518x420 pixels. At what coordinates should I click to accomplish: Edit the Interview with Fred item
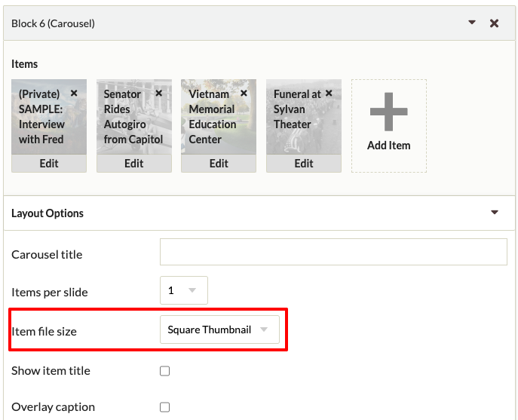point(49,164)
